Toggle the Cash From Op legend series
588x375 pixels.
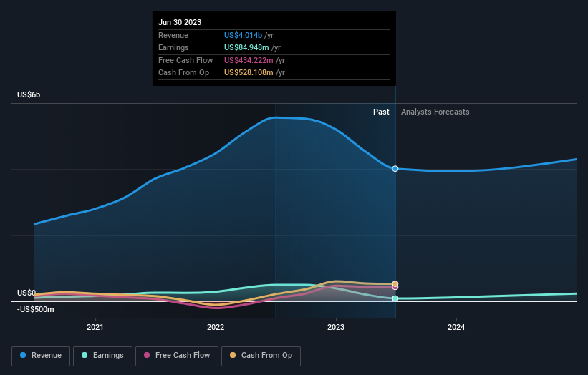point(261,356)
